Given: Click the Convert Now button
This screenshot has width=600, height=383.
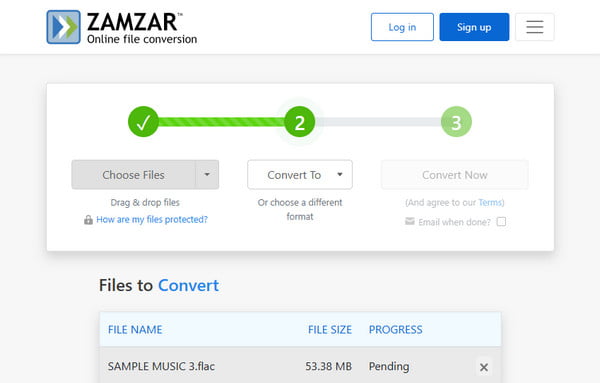Looking at the screenshot, I should click(x=455, y=175).
